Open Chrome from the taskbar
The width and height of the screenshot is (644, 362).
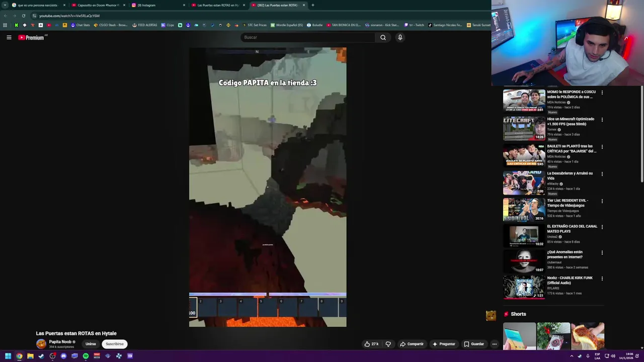[x=19, y=356]
